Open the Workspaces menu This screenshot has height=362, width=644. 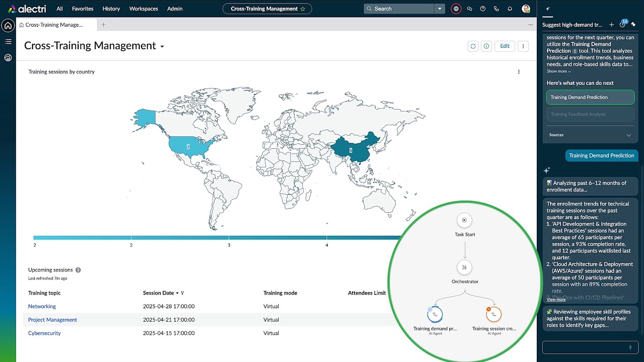143,9
